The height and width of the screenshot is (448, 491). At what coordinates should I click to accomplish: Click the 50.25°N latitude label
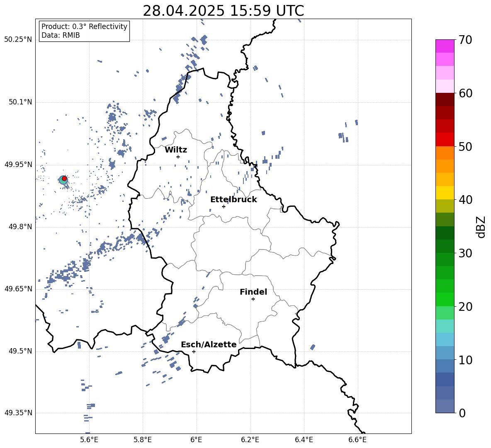[18, 40]
